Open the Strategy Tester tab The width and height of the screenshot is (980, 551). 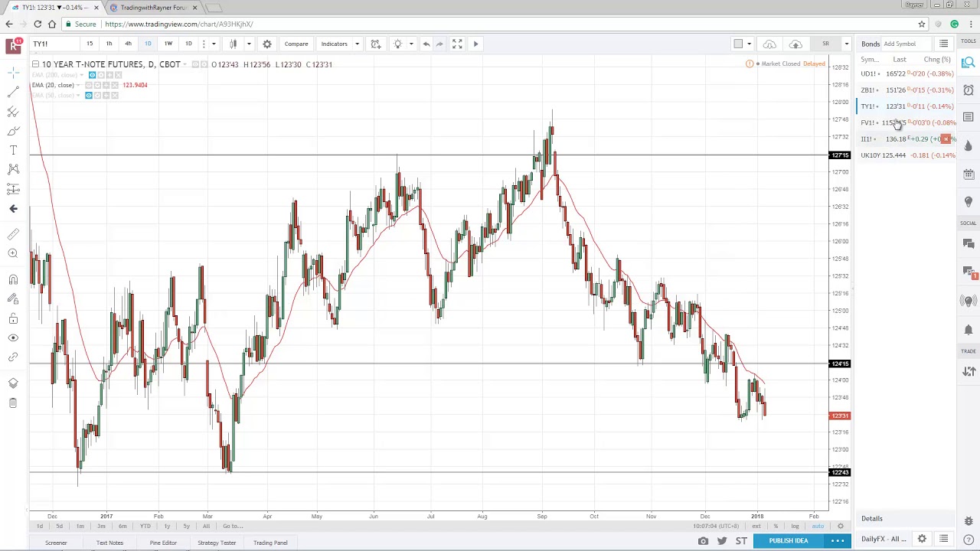(217, 543)
